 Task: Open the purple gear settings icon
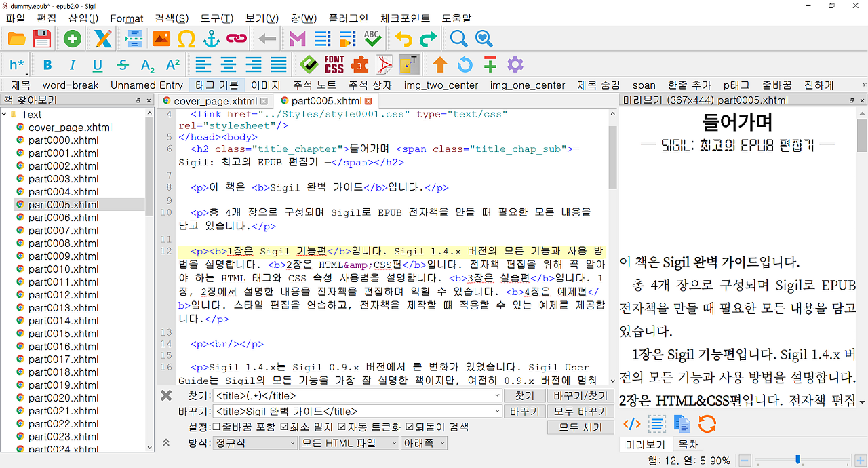click(515, 65)
